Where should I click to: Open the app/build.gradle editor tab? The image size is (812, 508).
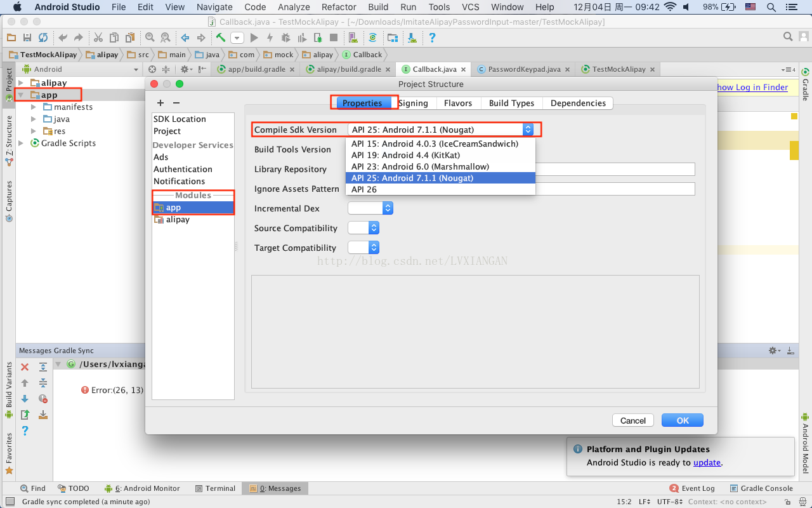(x=256, y=69)
